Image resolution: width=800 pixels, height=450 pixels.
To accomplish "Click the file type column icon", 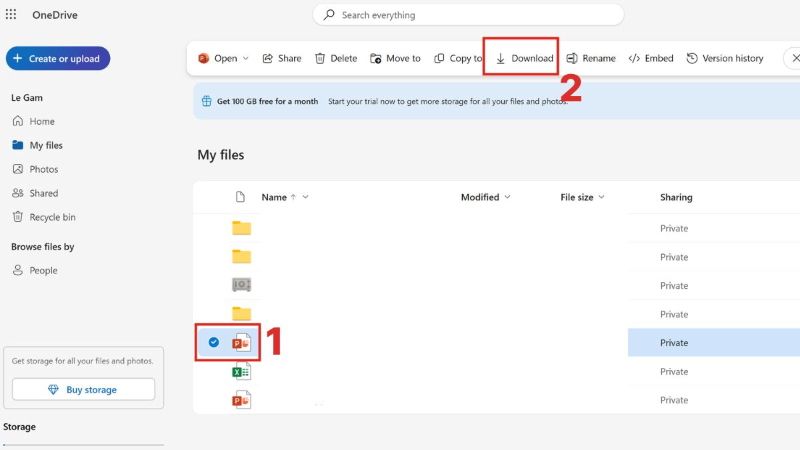I will tap(240, 197).
